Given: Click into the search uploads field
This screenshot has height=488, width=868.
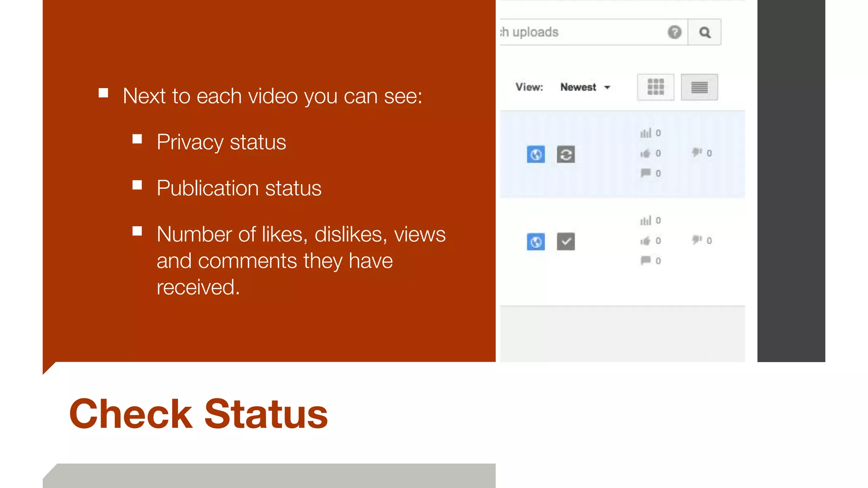Looking at the screenshot, I should [593, 32].
